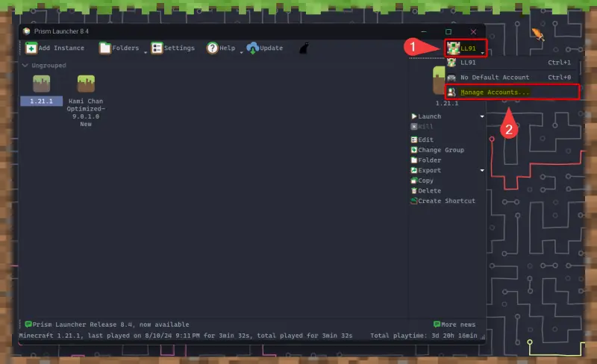Launch the selected instance
Viewport: 597px width, 364px height.
tap(429, 116)
